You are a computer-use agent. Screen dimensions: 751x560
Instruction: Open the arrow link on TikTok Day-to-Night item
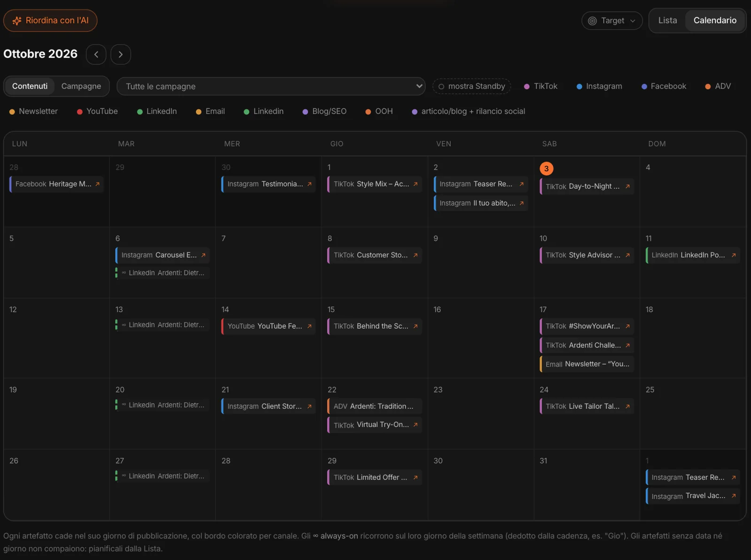[x=628, y=186]
